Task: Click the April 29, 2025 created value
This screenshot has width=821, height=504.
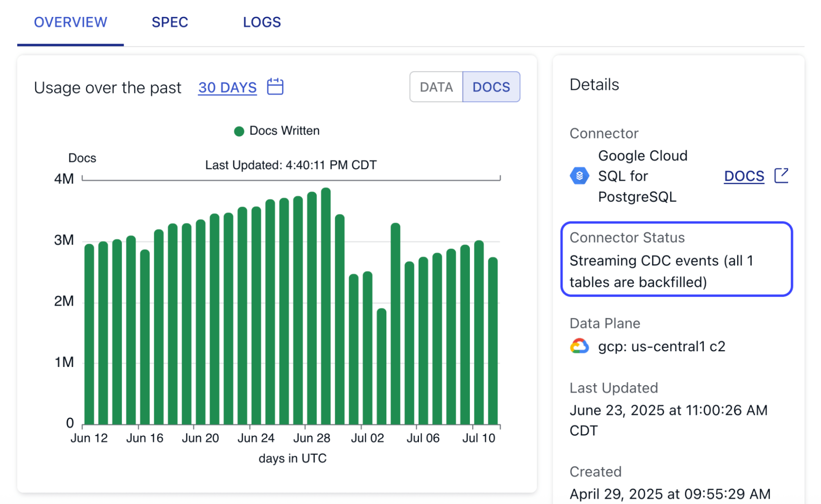Action: click(x=670, y=494)
